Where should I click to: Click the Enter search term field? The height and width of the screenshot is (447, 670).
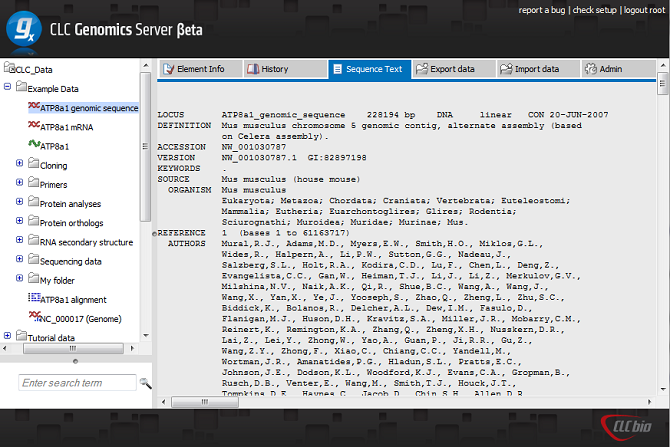point(78,383)
